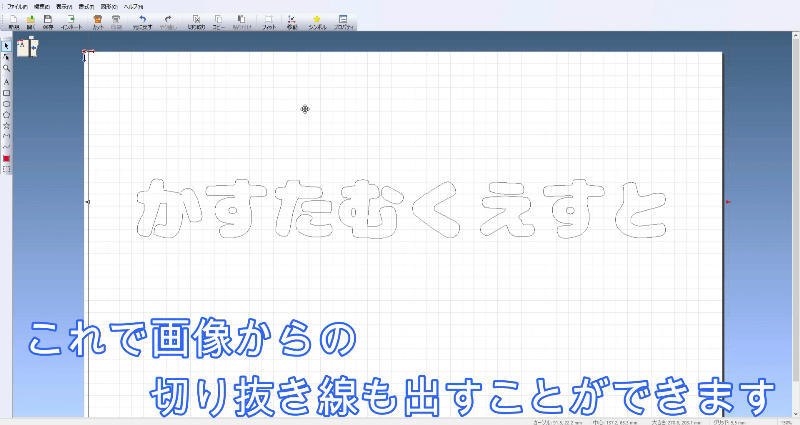Click the media orientation icon above canvas
This screenshot has width=800, height=425.
coord(28,46)
